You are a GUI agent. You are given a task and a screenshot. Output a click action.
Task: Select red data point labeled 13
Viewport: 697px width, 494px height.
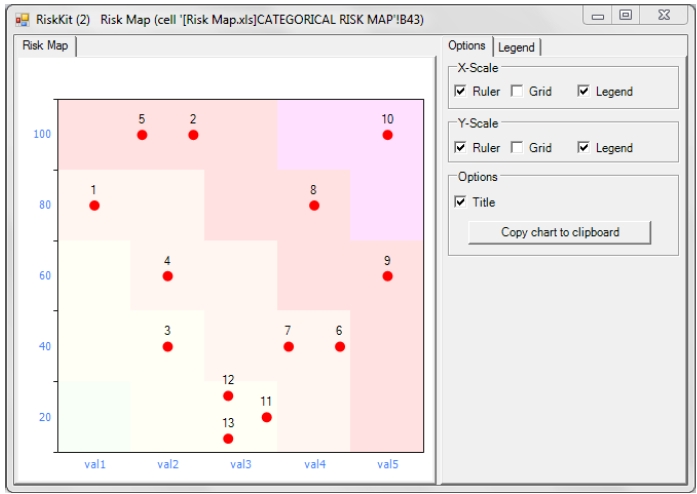coord(228,438)
